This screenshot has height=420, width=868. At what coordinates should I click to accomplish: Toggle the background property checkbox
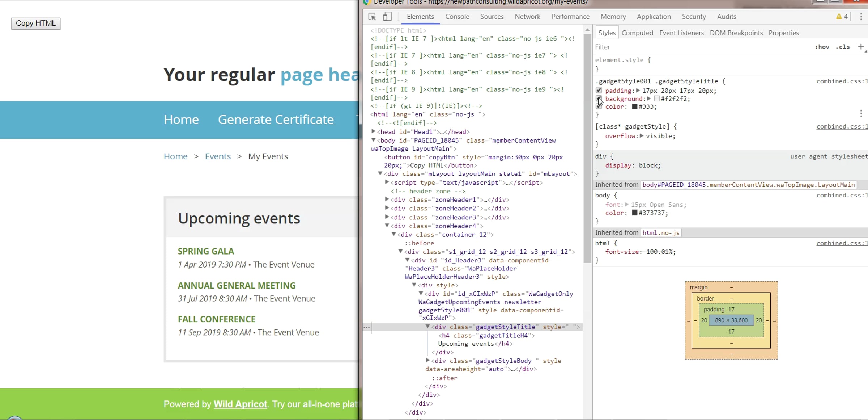tap(599, 98)
